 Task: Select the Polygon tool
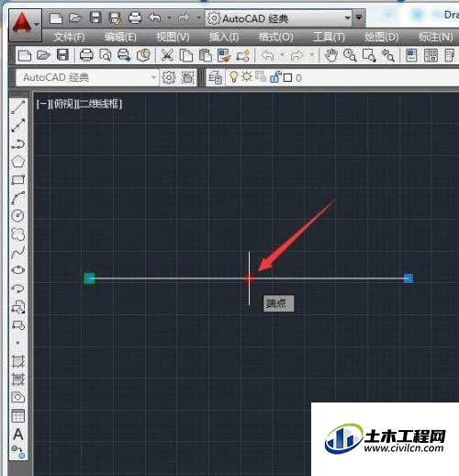[x=18, y=162]
